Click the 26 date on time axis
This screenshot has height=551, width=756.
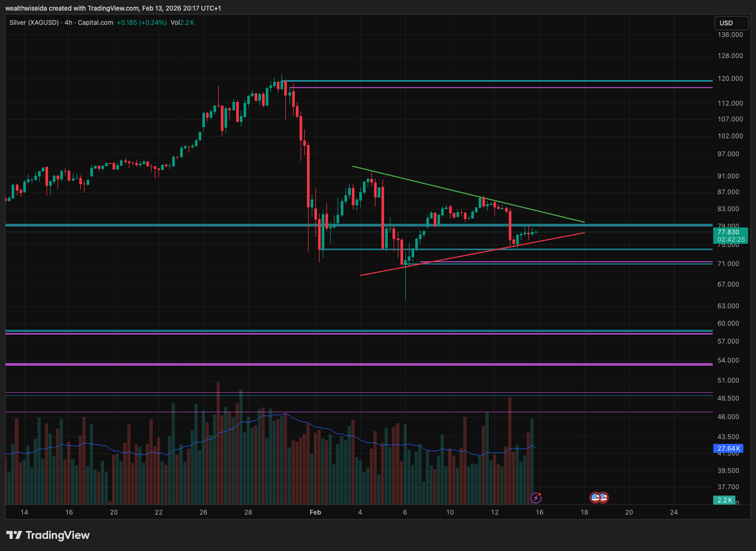coord(203,513)
